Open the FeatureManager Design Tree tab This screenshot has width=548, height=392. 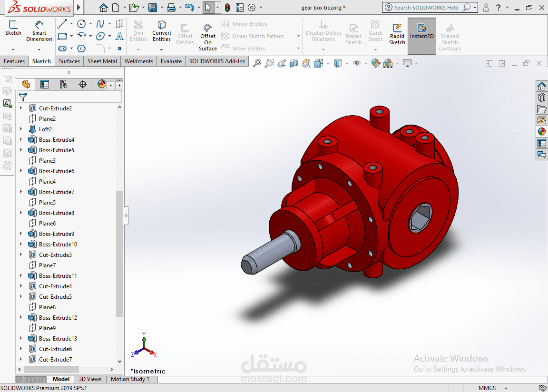point(26,84)
